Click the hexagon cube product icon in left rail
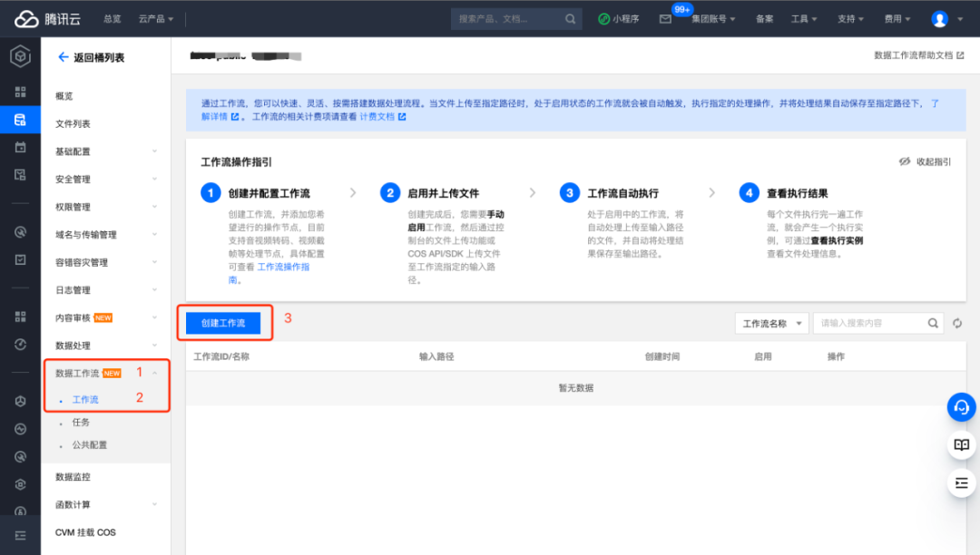Viewport: 980px width, 555px height. (21, 57)
